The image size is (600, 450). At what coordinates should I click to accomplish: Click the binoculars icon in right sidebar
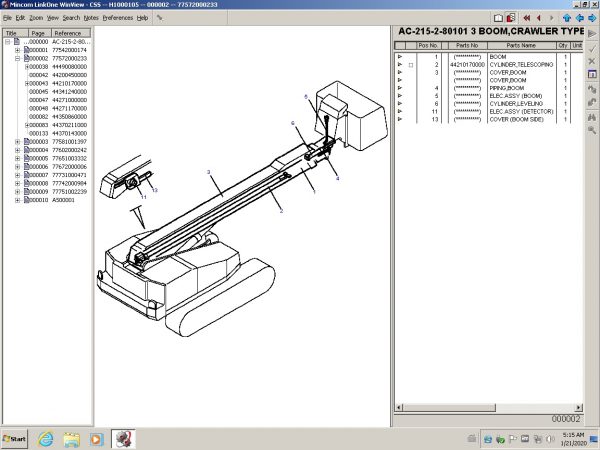(x=592, y=117)
